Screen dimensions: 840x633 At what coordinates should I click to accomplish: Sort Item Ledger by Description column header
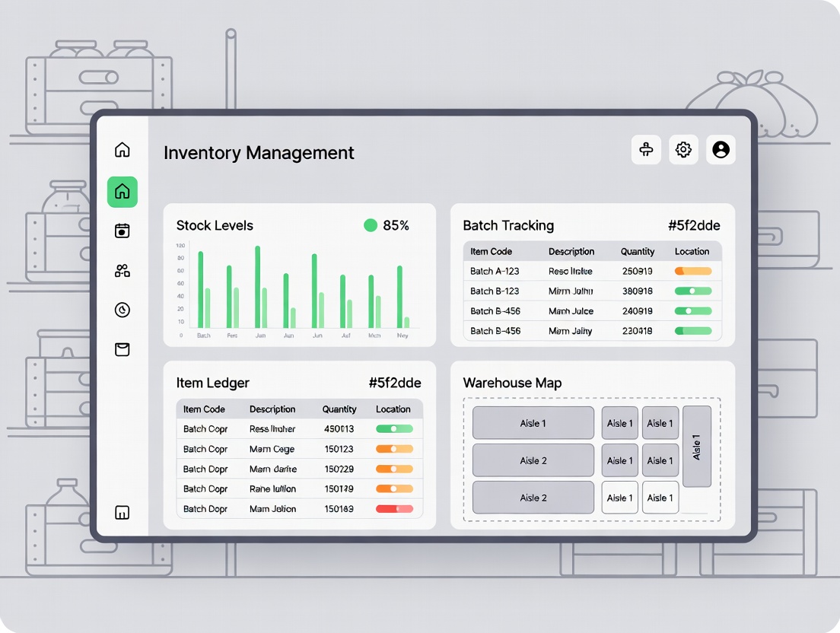(272, 409)
